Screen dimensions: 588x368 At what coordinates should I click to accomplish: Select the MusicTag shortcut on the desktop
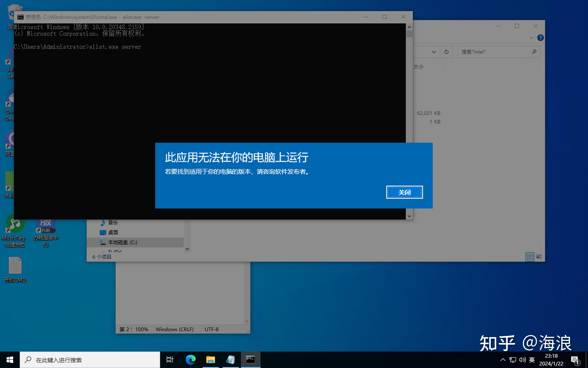15,231
